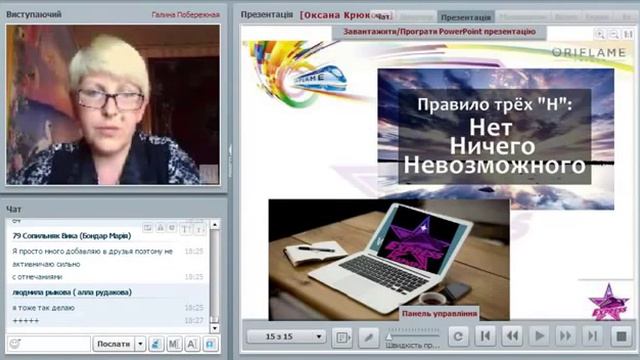Click the Панель управління label
Image resolution: width=640 pixels, height=360 pixels.
440,313
